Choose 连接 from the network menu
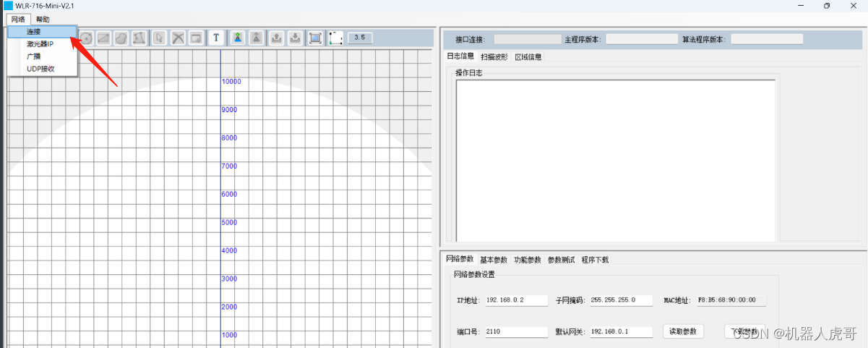868x348 pixels. [42, 32]
